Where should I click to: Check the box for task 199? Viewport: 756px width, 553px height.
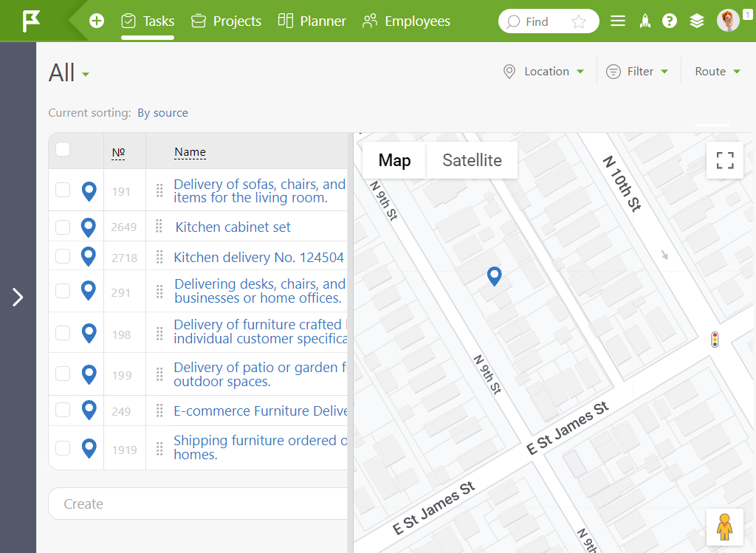coord(63,374)
